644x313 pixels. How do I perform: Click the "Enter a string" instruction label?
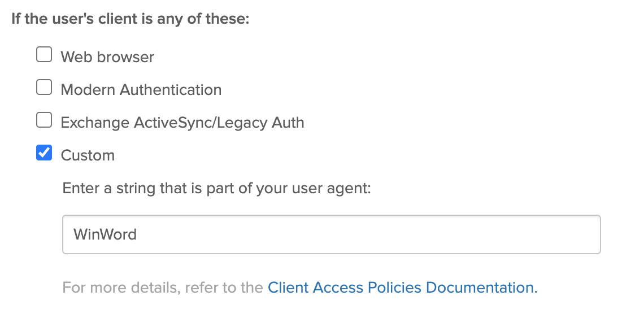(216, 188)
